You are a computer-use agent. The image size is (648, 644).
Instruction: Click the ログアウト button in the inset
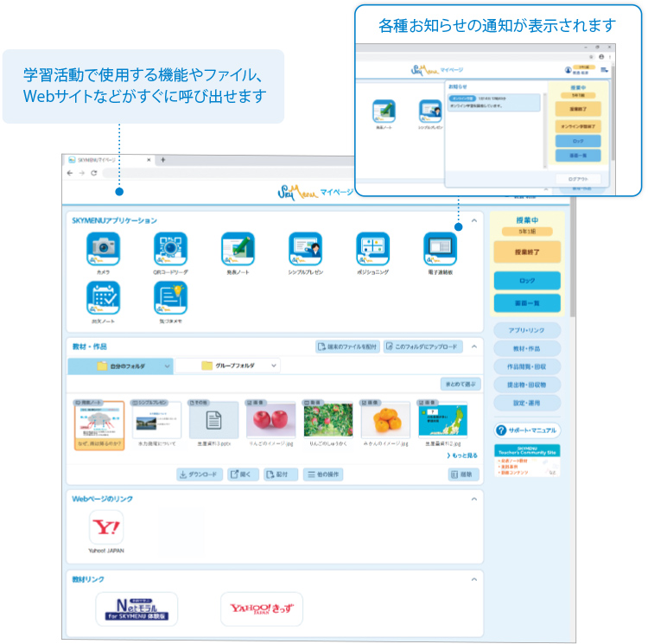point(578,179)
